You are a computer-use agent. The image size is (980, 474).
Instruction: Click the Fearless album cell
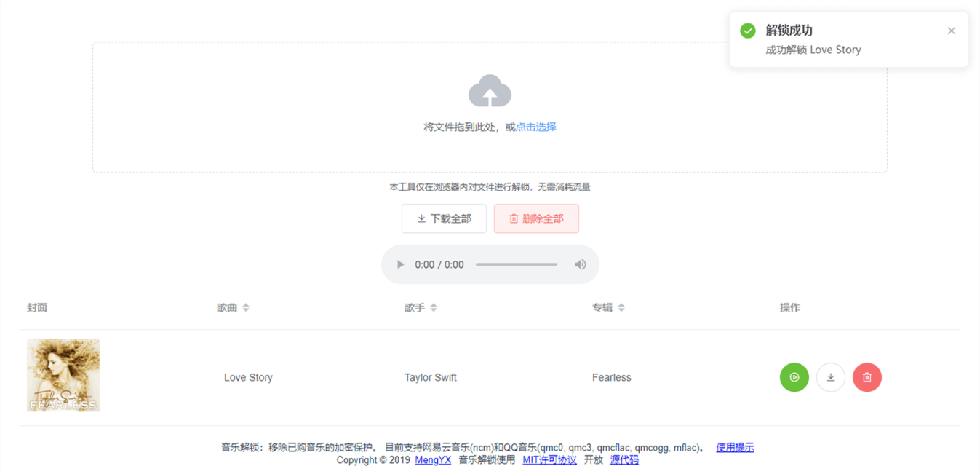click(612, 377)
